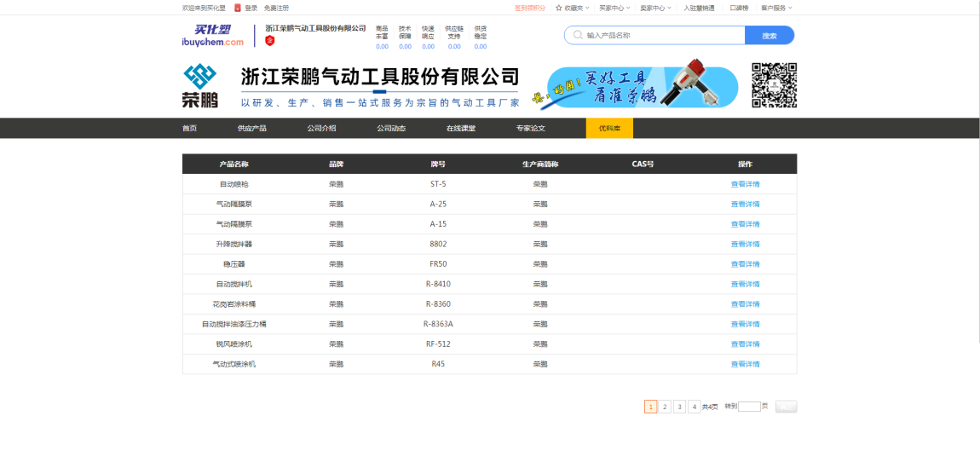The width and height of the screenshot is (980, 462).
Task: Click the red enterprise shield badge
Action: pos(270,41)
